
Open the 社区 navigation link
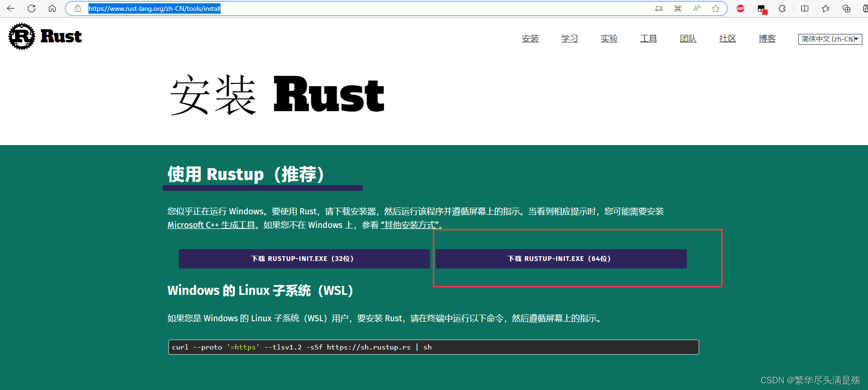pos(728,39)
